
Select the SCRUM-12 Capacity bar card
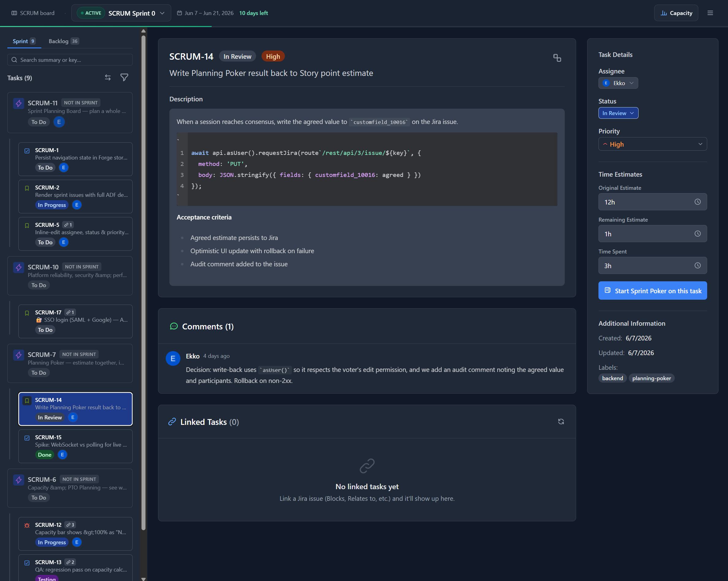coord(75,534)
